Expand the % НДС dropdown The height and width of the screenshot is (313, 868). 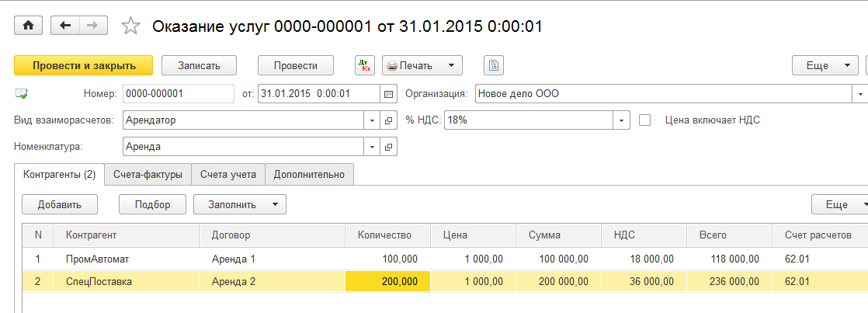pos(621,120)
